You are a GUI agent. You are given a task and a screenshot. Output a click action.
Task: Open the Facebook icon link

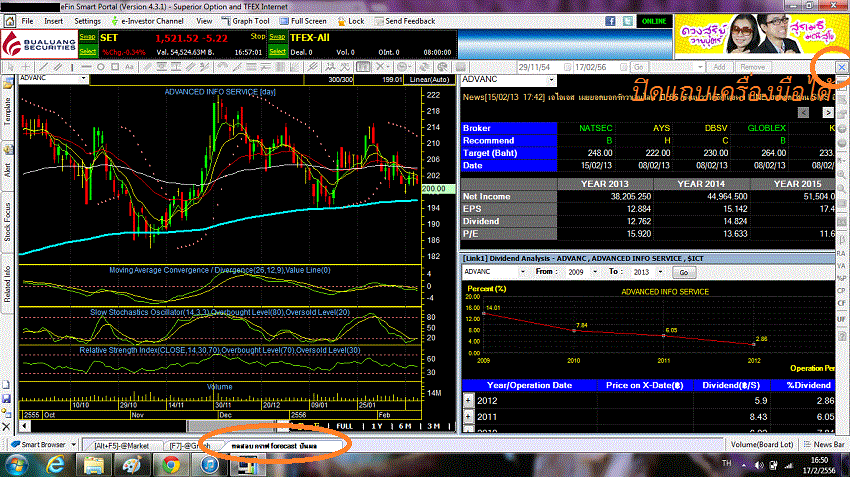pos(610,21)
